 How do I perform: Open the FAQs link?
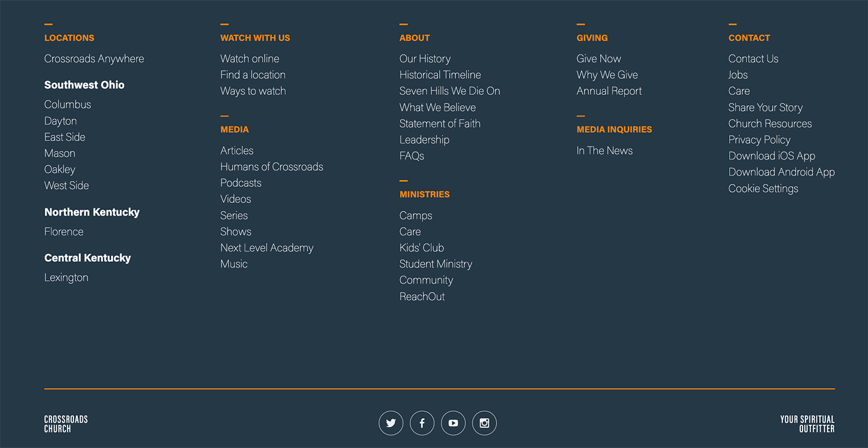(411, 155)
